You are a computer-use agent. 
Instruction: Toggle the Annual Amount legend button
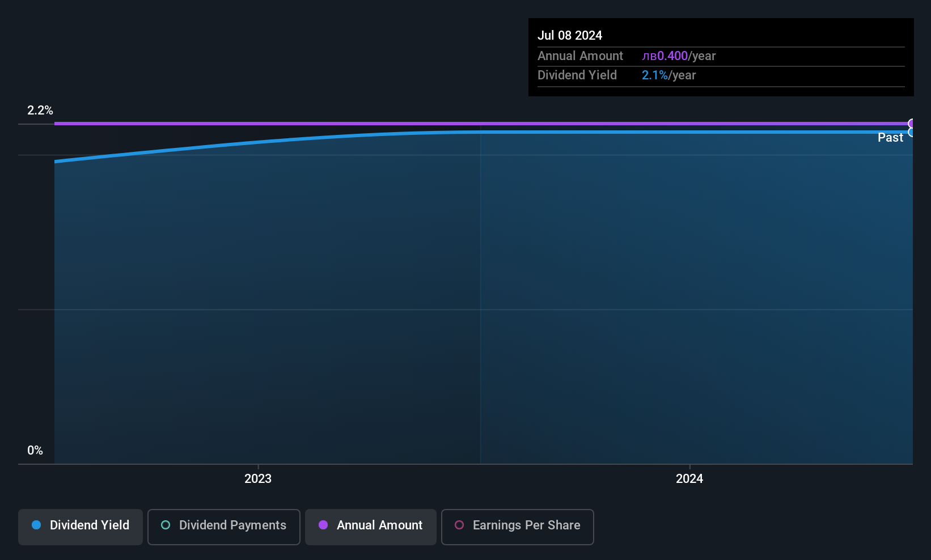[x=371, y=527]
